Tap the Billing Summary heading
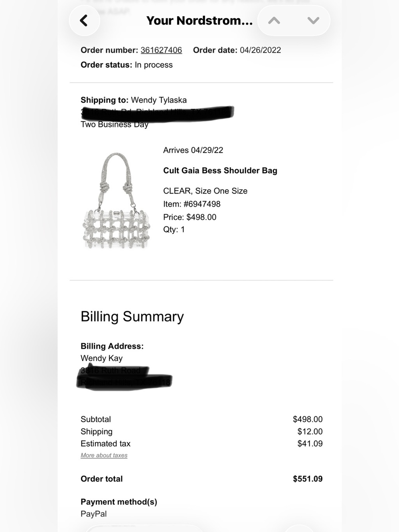Screen dimensions: 399x532 point(132,316)
